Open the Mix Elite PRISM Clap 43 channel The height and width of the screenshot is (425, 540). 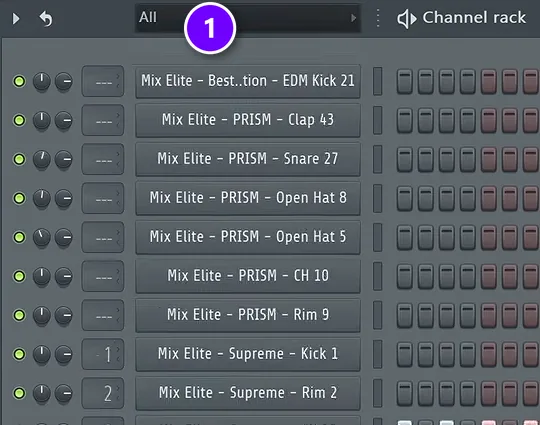coord(248,120)
